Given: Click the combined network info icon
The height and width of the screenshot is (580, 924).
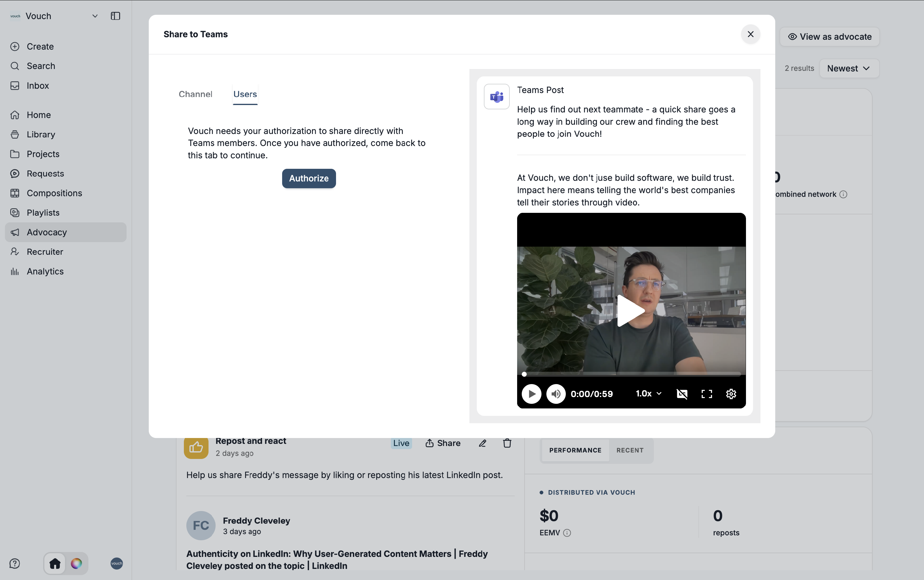Looking at the screenshot, I should tap(843, 194).
